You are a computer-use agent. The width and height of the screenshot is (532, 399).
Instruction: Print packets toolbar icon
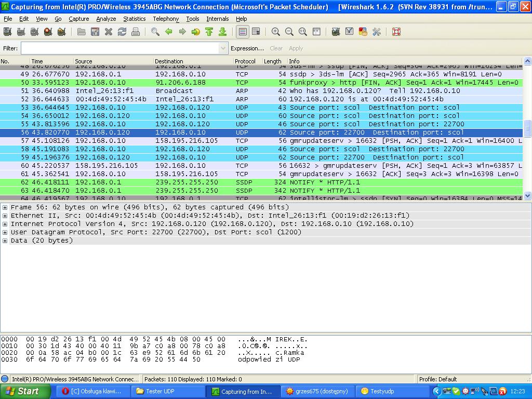136,32
